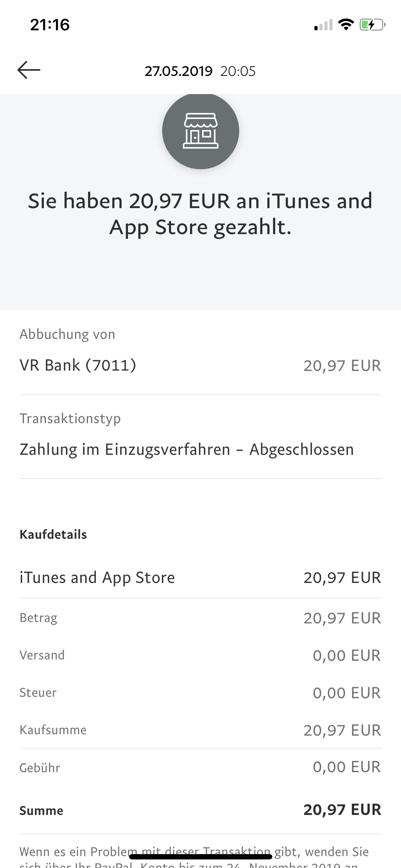Image resolution: width=401 pixels, height=868 pixels.
Task: Tap the Abbuchung von label
Action: pyautogui.click(x=67, y=334)
